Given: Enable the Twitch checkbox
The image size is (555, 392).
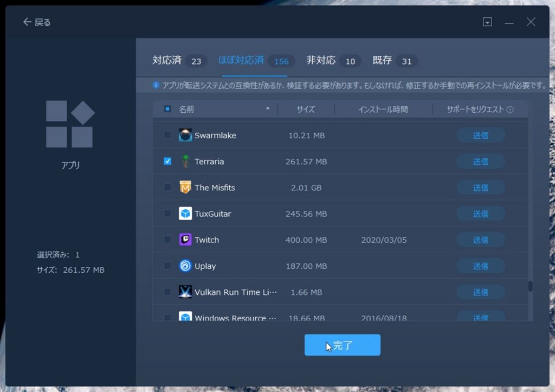Looking at the screenshot, I should (x=167, y=240).
